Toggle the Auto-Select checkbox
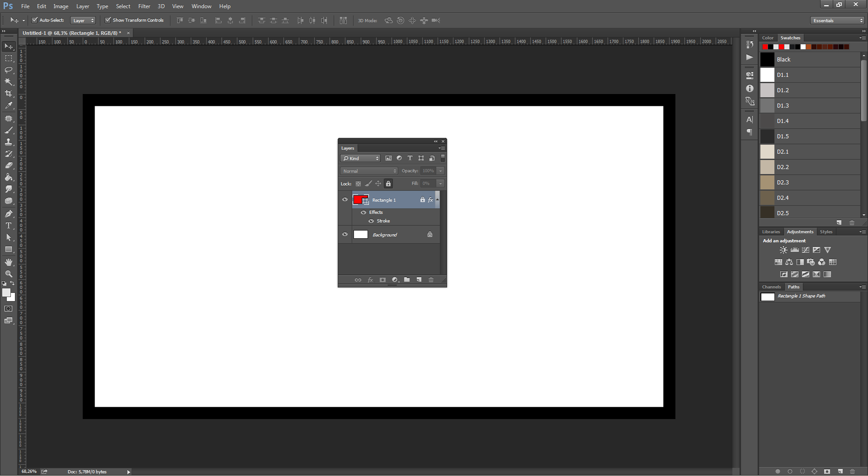 coord(35,20)
